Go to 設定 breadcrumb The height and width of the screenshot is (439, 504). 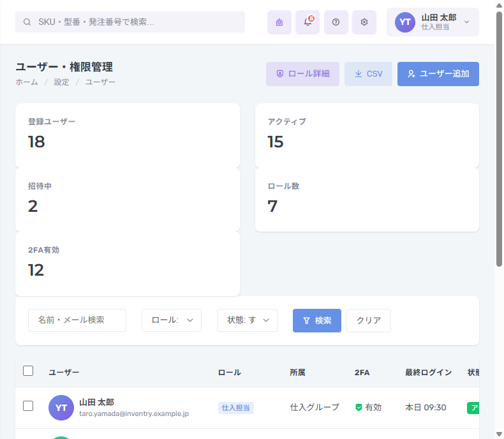(61, 82)
